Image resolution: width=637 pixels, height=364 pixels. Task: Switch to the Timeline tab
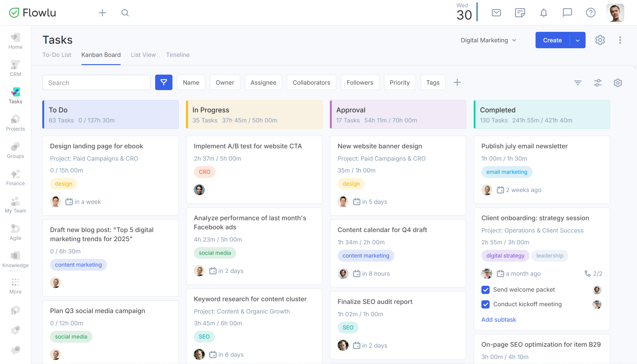(177, 55)
